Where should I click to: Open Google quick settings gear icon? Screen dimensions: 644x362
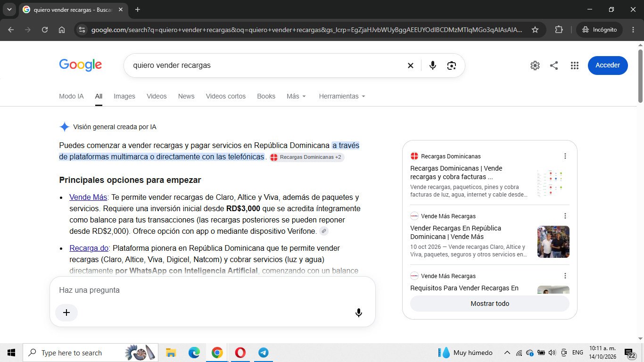tap(535, 66)
